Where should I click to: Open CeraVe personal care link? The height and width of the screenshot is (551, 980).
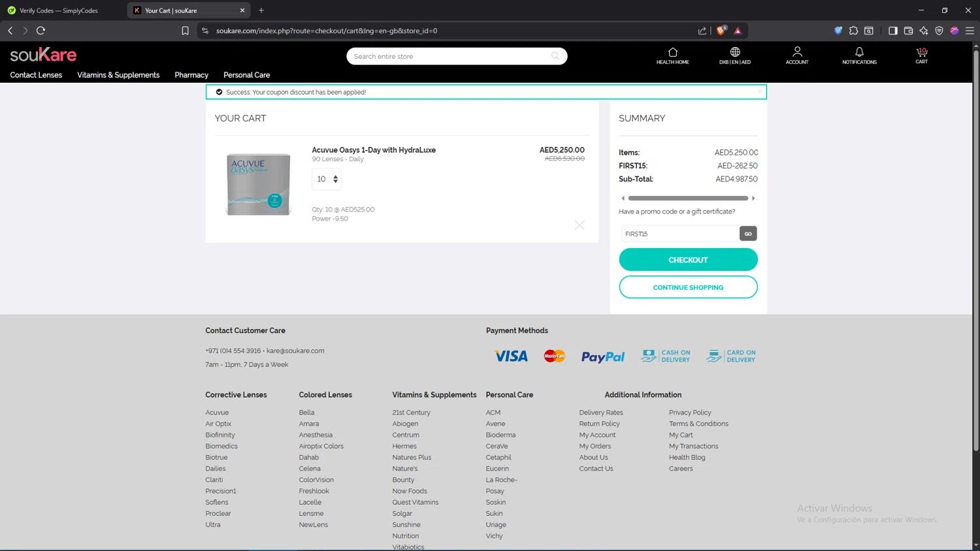(497, 446)
